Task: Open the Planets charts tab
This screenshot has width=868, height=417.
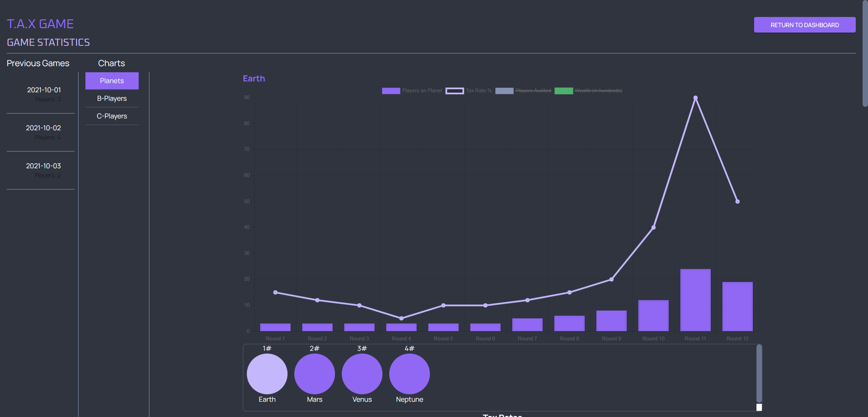Action: coord(112,81)
